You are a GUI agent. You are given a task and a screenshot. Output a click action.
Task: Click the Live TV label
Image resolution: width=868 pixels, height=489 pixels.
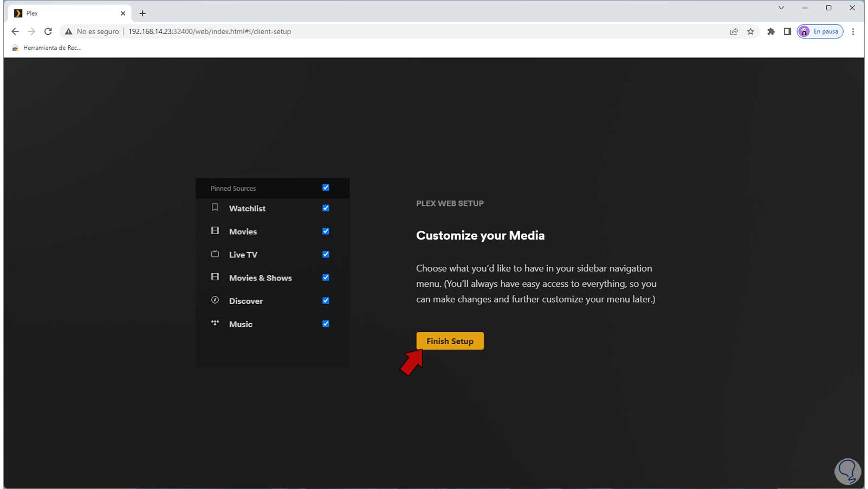(x=243, y=255)
